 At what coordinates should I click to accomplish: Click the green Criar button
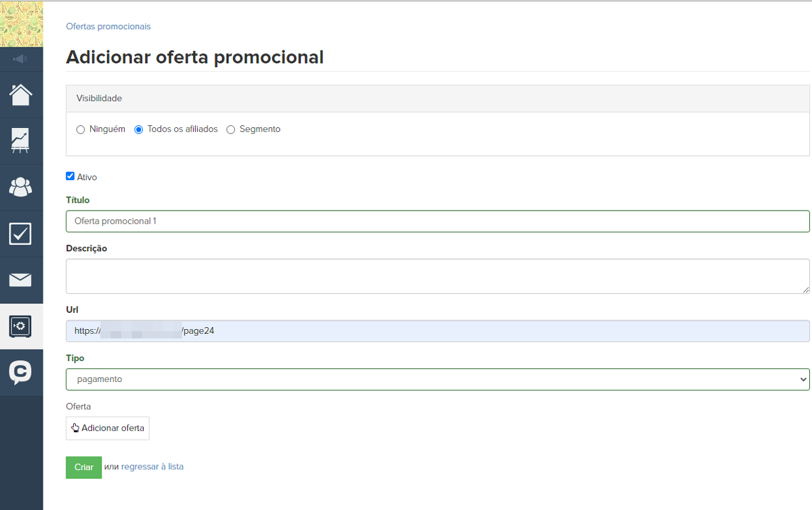click(x=83, y=467)
